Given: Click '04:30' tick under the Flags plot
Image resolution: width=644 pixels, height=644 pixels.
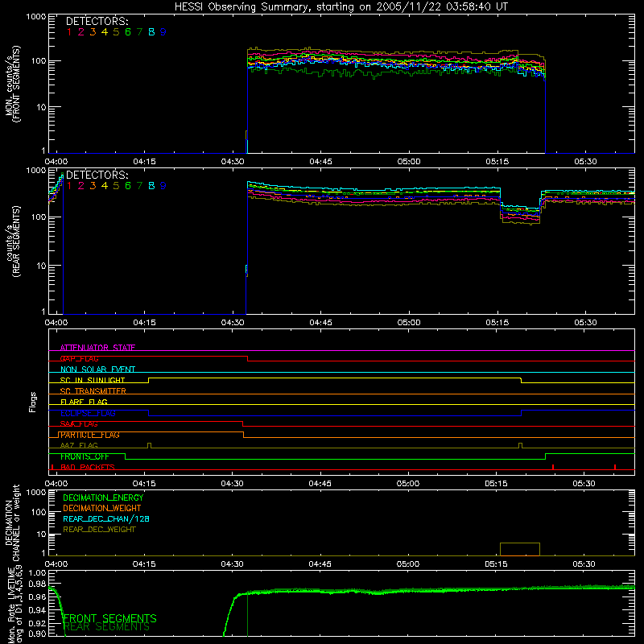Looking at the screenshot, I should [232, 484].
